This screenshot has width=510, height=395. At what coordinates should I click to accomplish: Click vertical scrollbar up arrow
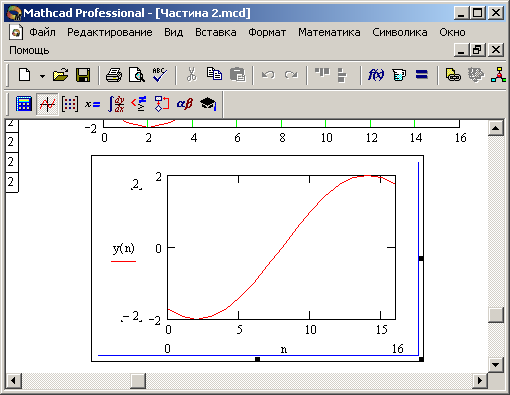click(495, 128)
